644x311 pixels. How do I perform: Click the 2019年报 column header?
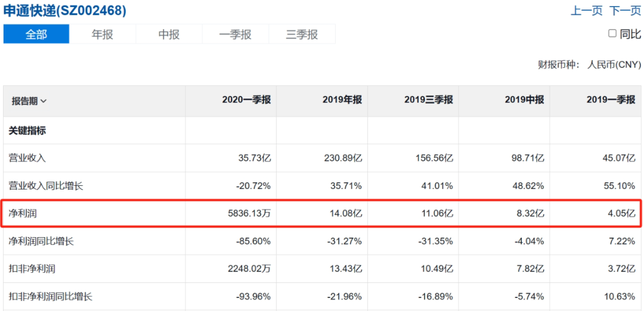point(342,100)
